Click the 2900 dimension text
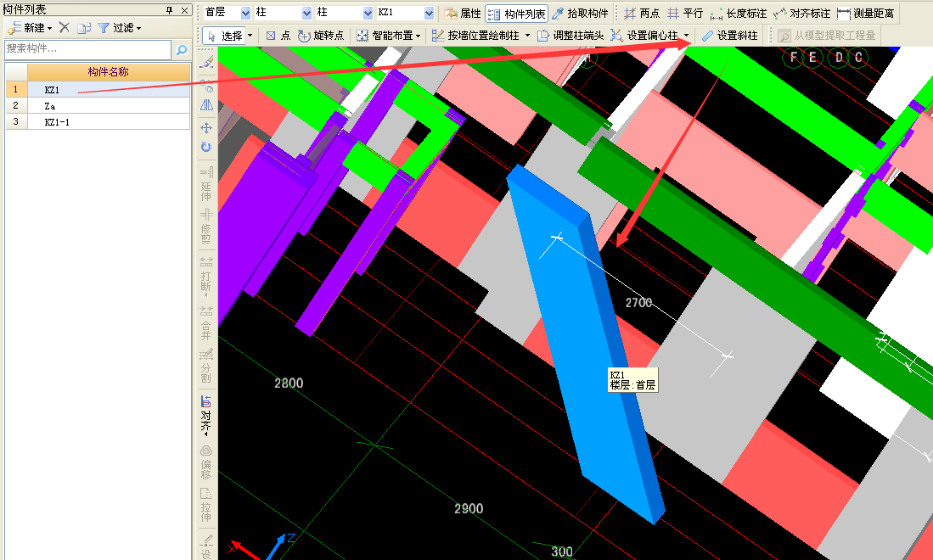933x560 pixels. pyautogui.click(x=469, y=508)
